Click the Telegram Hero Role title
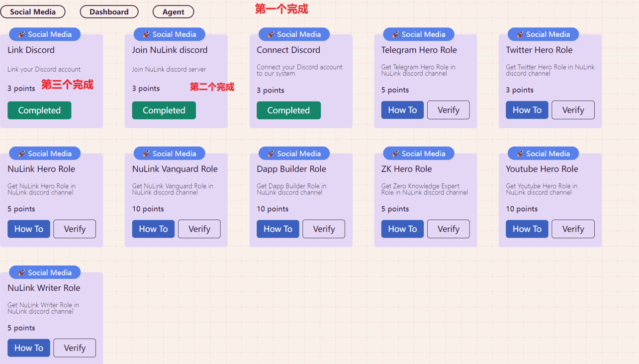This screenshot has width=639, height=364. pyautogui.click(x=419, y=50)
